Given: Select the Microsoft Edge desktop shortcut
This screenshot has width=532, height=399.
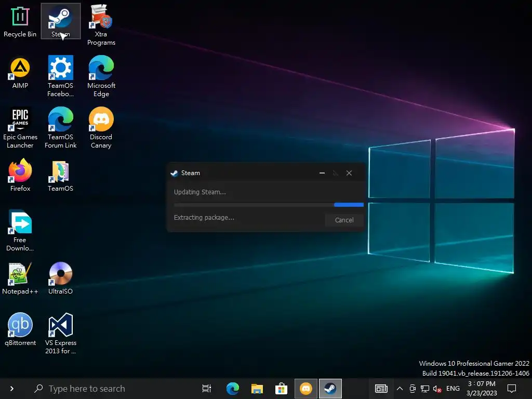Looking at the screenshot, I should coord(101,77).
